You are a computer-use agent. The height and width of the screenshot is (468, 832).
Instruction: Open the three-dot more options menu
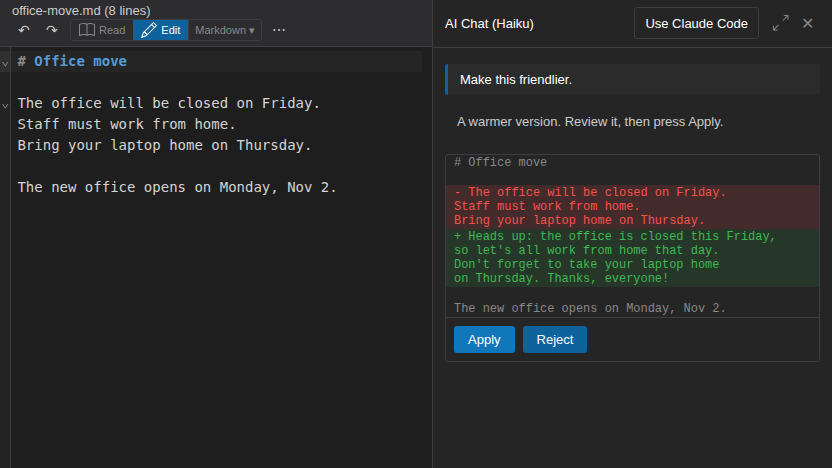point(279,30)
